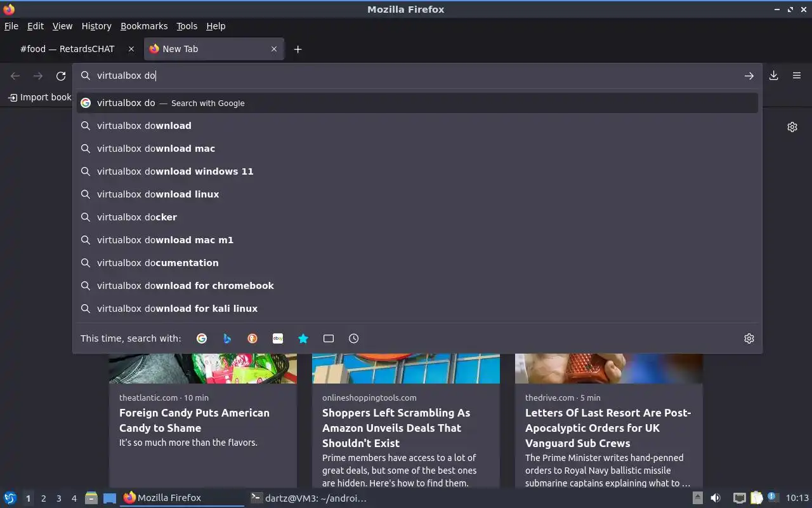Viewport: 812px width, 508px height.
Task: Click the 10:13 clock in taskbar
Action: coord(797,498)
